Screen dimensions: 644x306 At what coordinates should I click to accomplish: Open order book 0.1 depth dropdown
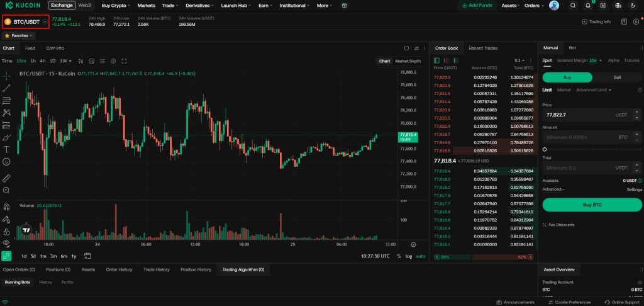pyautogui.click(x=519, y=60)
